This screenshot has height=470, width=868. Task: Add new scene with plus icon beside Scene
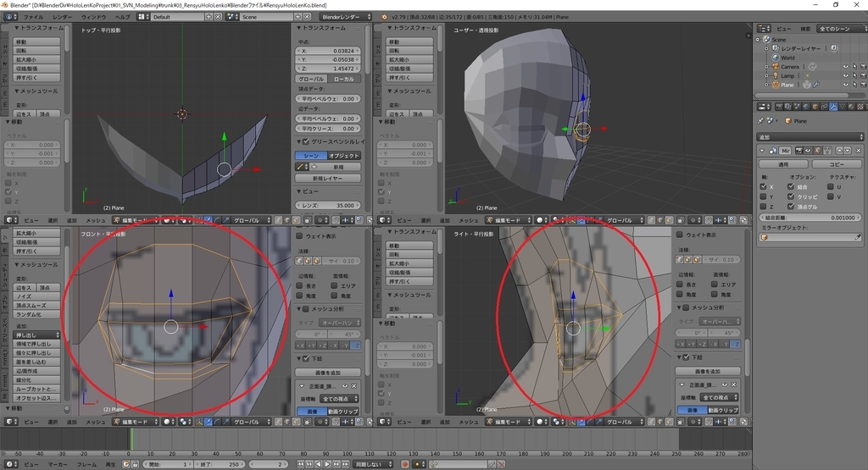click(298, 17)
